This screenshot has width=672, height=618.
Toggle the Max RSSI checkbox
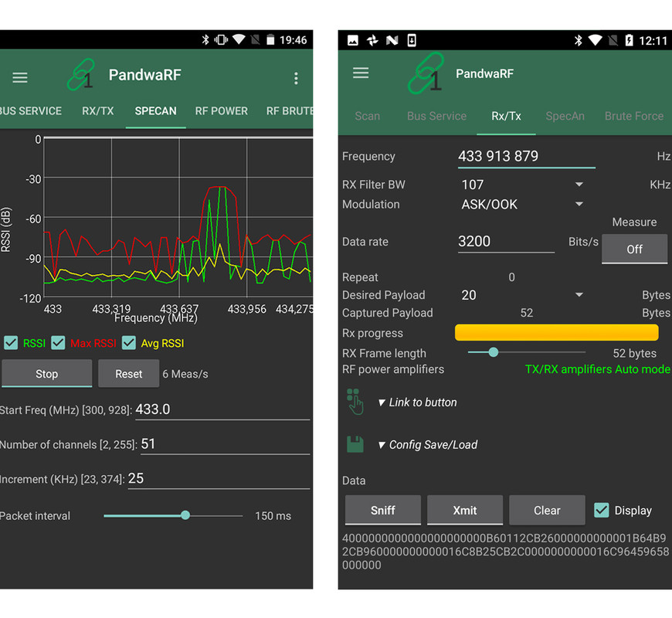[58, 343]
